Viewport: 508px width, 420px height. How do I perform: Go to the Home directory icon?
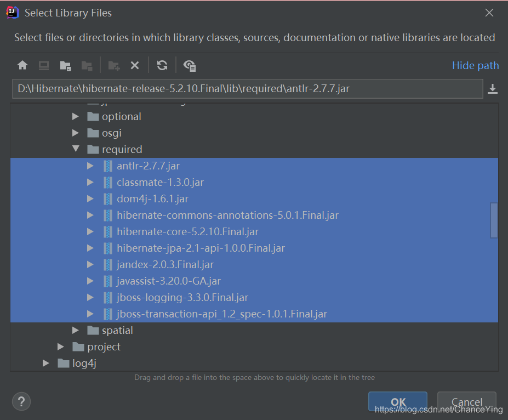click(x=22, y=65)
